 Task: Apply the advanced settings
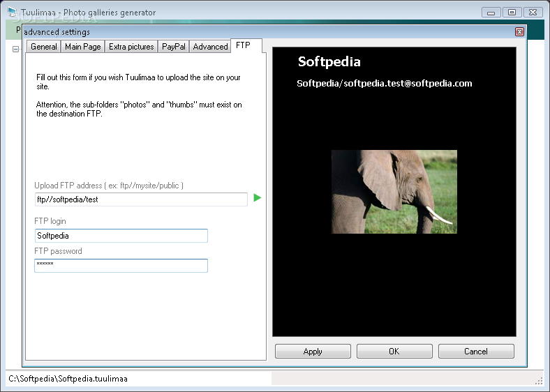(x=313, y=352)
